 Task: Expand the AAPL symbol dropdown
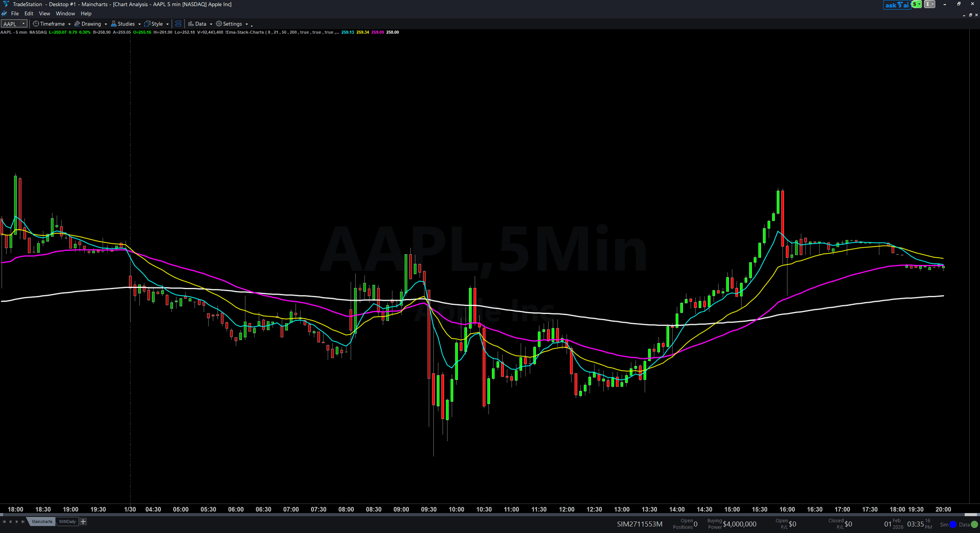point(23,23)
